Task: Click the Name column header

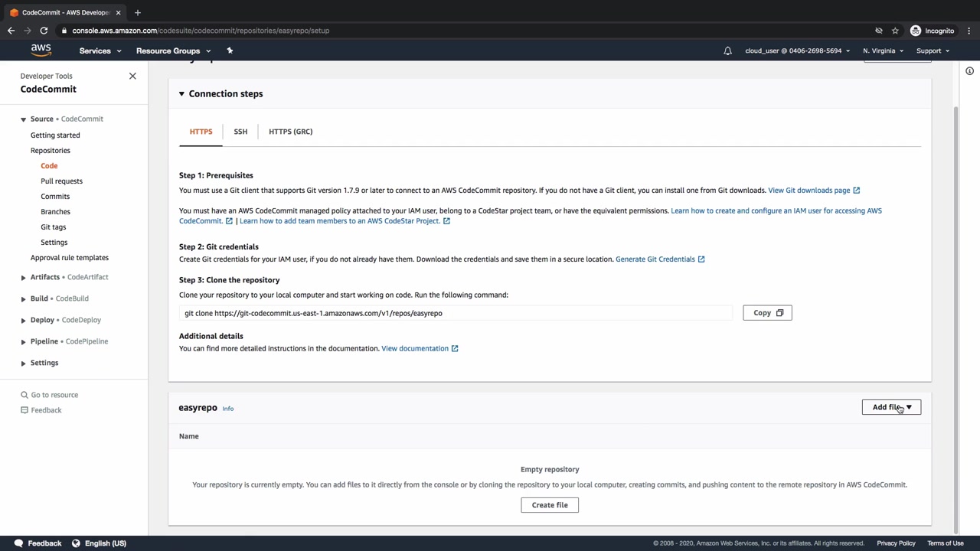Action: point(188,436)
